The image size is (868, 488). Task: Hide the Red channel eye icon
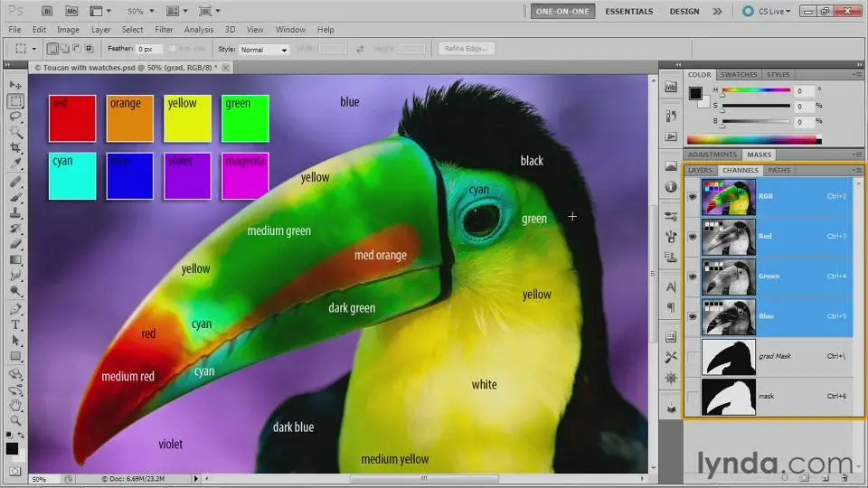693,237
